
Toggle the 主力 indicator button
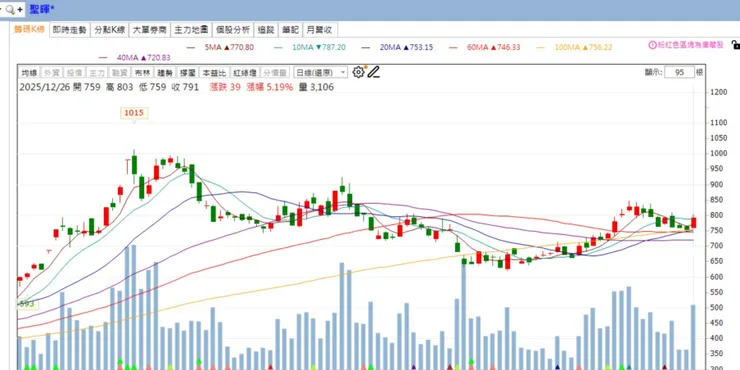97,73
